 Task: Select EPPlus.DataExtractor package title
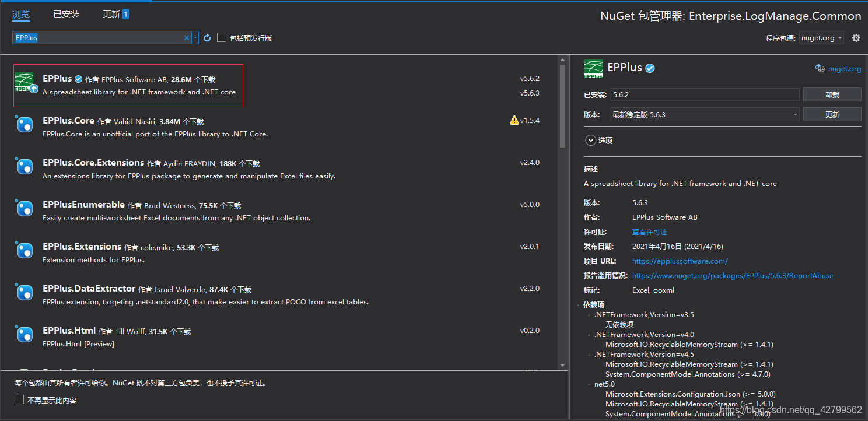[89, 289]
